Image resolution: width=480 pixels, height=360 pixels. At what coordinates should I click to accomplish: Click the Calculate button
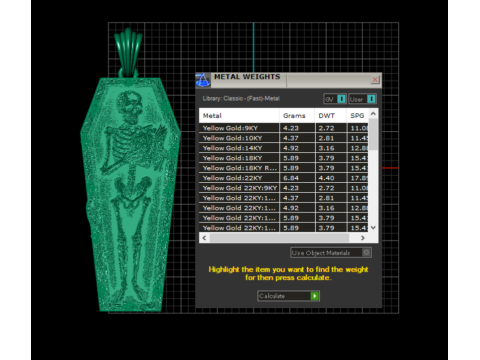tap(289, 296)
